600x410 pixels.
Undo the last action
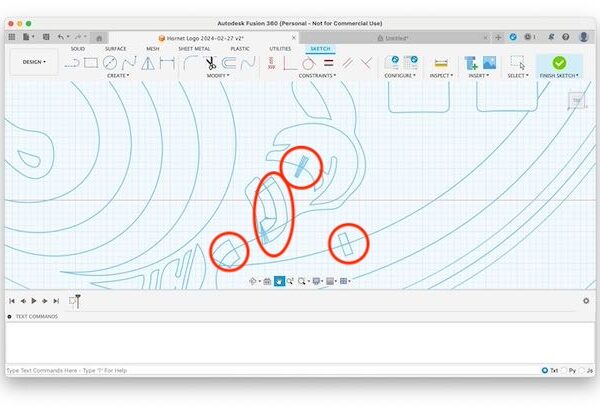61,37
